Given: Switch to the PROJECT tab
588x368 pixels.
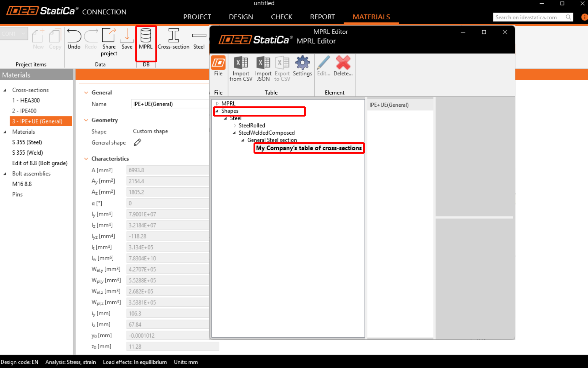Looking at the screenshot, I should click(x=197, y=17).
